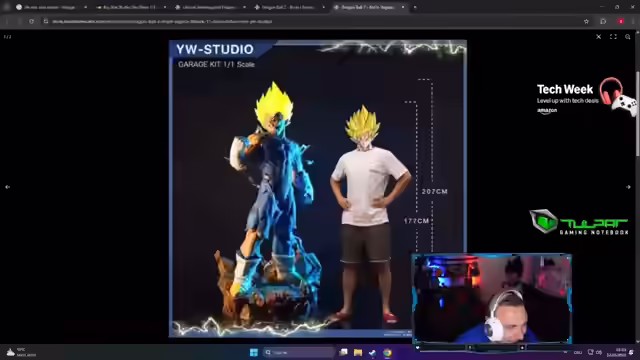Open File Explorer from the taskbar

358,352
